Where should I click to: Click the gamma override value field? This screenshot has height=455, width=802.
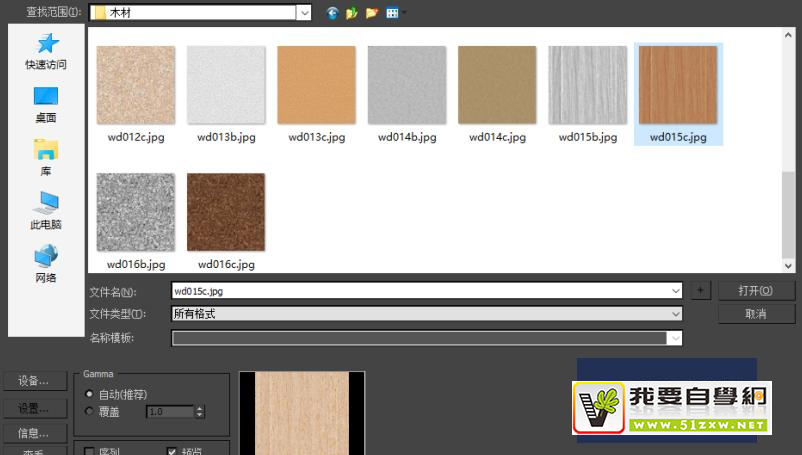[170, 412]
